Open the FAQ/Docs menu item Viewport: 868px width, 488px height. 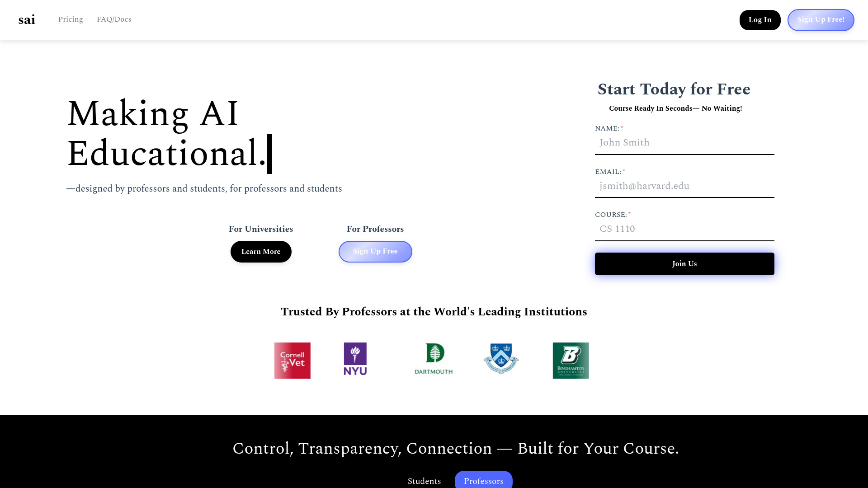(114, 19)
